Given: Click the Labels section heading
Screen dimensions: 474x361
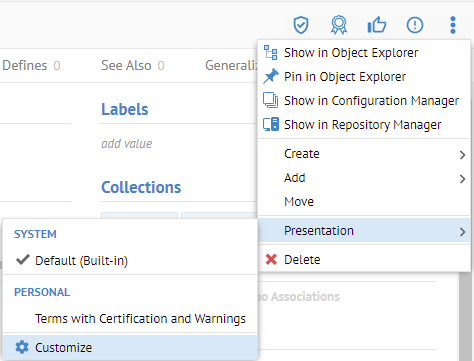Looking at the screenshot, I should [125, 109].
